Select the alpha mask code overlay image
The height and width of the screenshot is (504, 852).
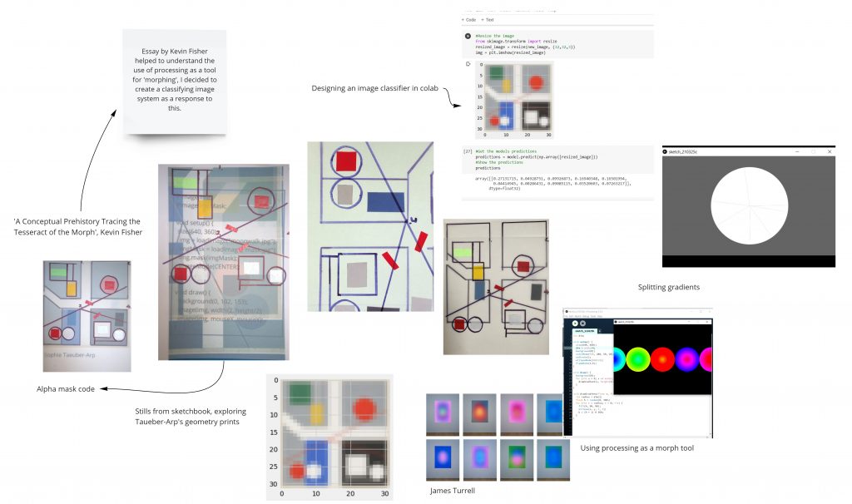click(x=223, y=262)
